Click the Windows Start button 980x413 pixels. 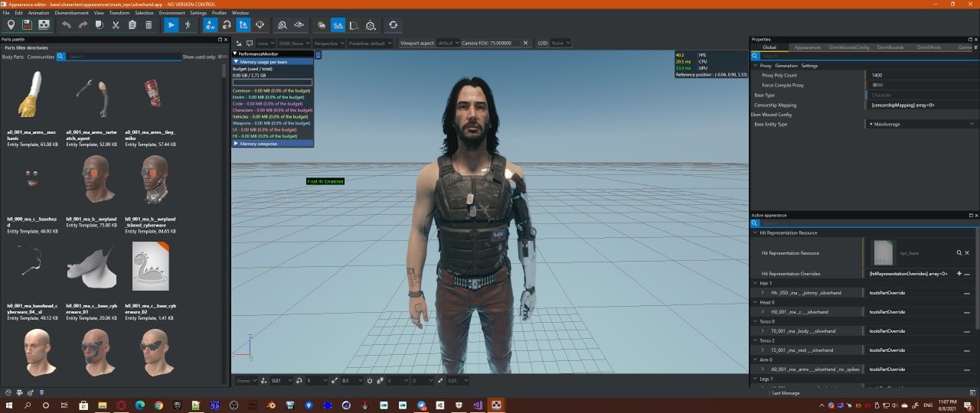(9, 405)
